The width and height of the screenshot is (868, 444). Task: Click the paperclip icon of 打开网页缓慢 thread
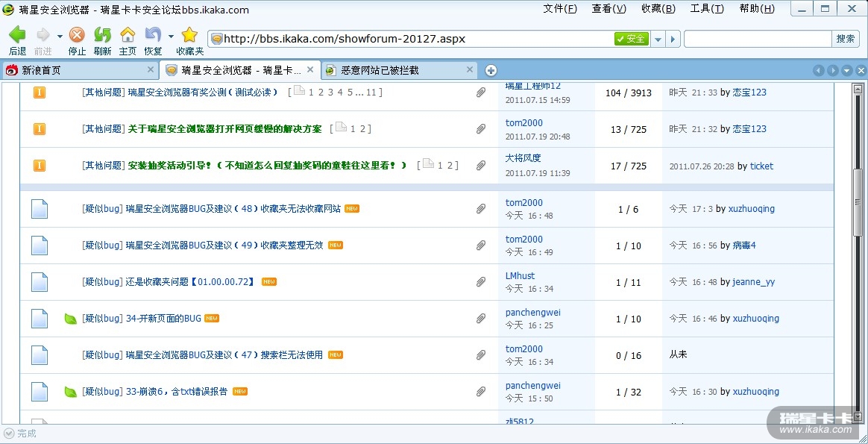[480, 129]
